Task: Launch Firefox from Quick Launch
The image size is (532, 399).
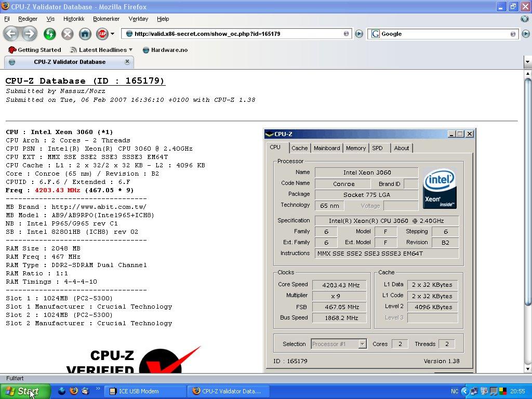Action: click(x=73, y=391)
